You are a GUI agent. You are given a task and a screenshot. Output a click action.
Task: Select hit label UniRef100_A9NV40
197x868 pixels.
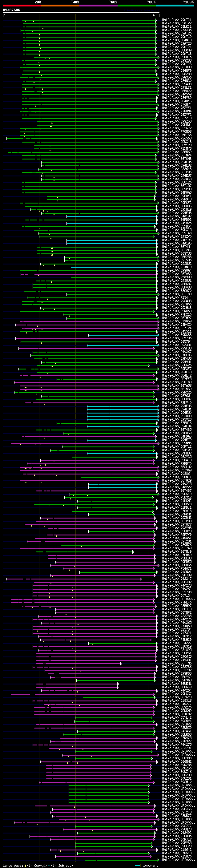pos(177,403)
